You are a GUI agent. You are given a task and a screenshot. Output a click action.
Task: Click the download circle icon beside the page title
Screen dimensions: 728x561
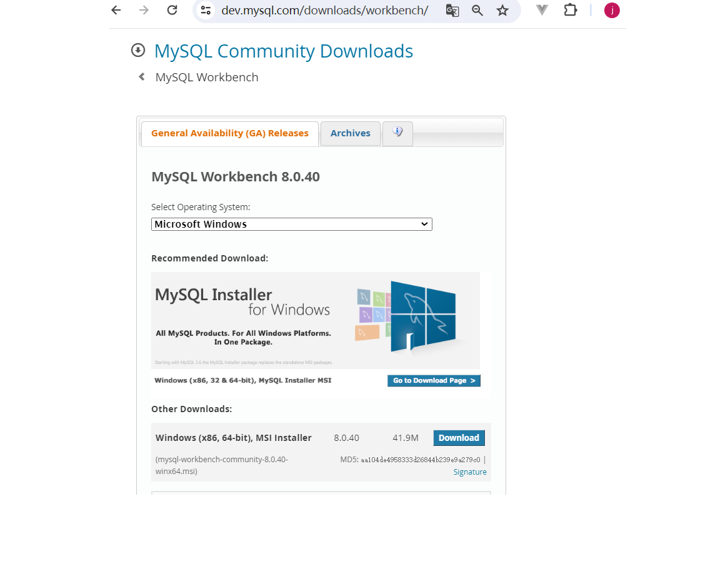pyautogui.click(x=138, y=50)
